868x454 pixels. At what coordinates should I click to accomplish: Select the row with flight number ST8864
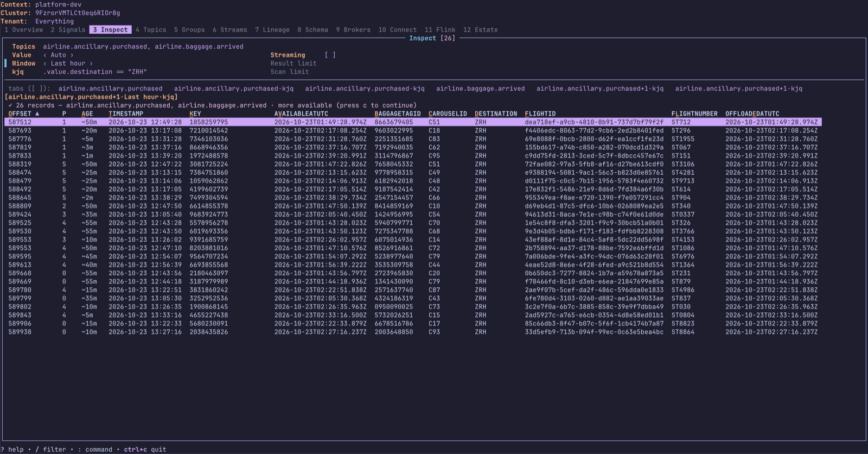pyautogui.click(x=413, y=332)
